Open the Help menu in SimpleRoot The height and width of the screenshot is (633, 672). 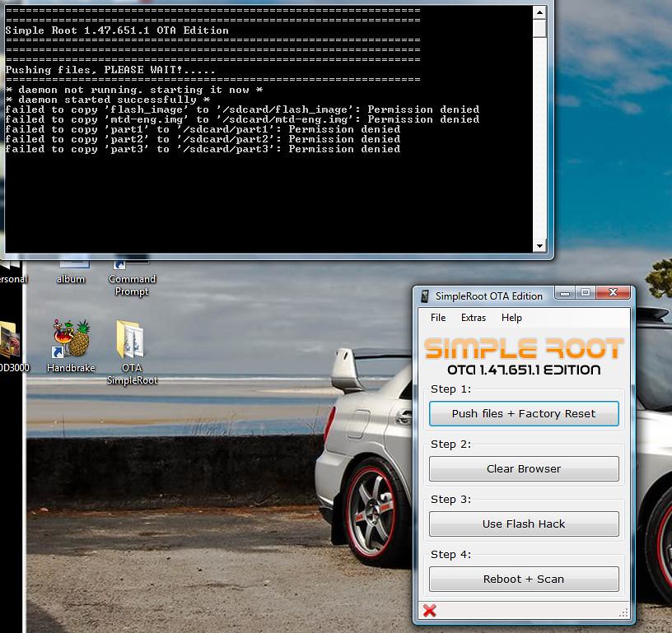pos(511,318)
